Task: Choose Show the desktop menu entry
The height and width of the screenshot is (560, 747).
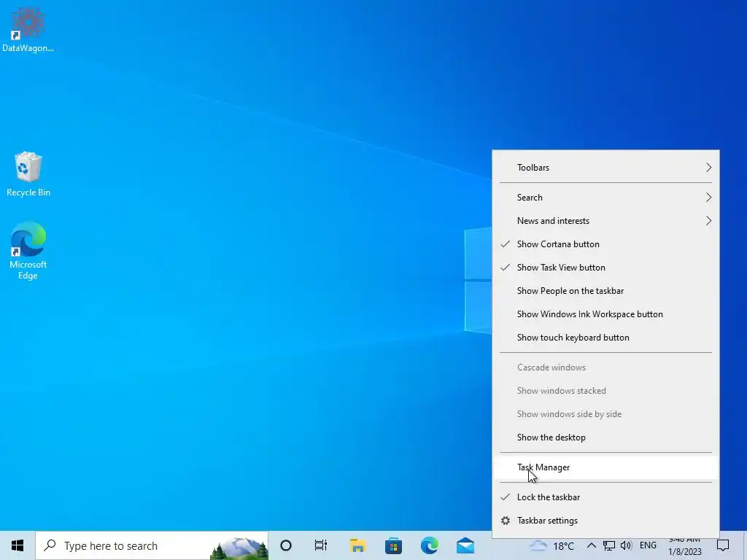Action: click(x=605, y=437)
